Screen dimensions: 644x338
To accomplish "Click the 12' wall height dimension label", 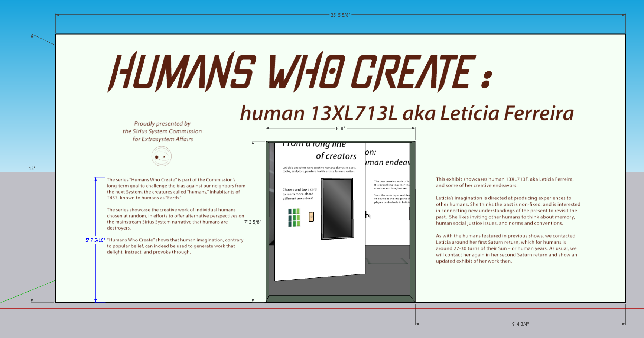I will [x=32, y=169].
